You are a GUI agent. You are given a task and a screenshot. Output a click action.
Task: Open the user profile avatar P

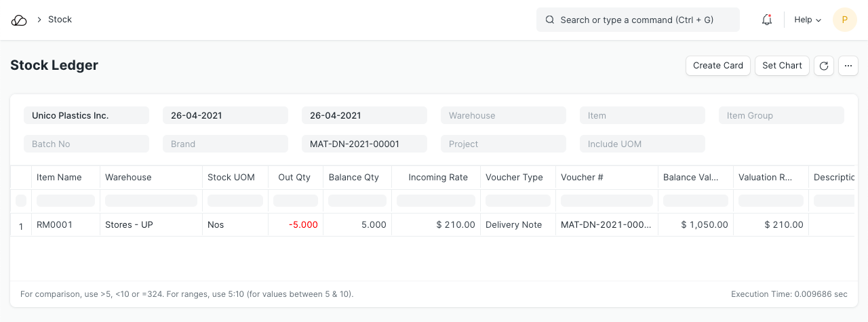click(844, 20)
